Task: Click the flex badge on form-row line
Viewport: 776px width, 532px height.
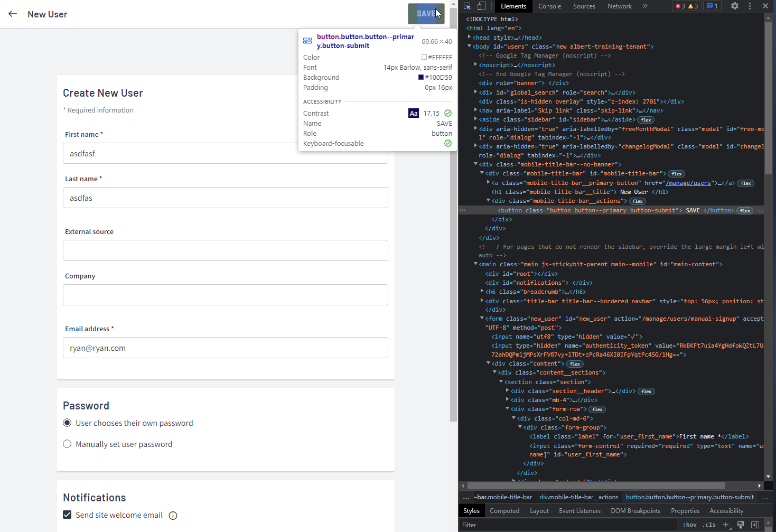Action: (x=597, y=409)
